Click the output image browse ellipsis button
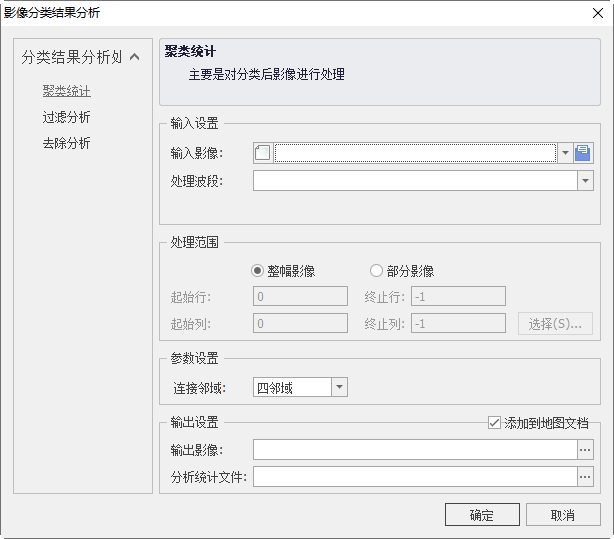The image size is (614, 539). point(585,450)
